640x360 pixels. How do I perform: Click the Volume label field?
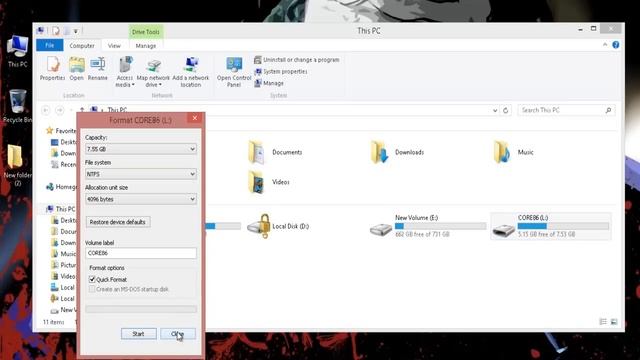[x=141, y=253]
